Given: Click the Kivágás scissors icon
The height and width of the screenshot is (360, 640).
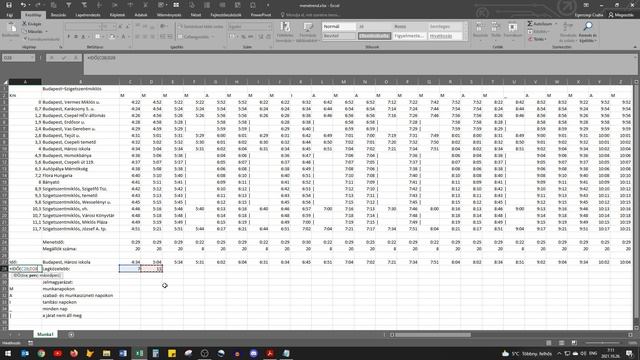Looking at the screenshot, I should [24, 24].
